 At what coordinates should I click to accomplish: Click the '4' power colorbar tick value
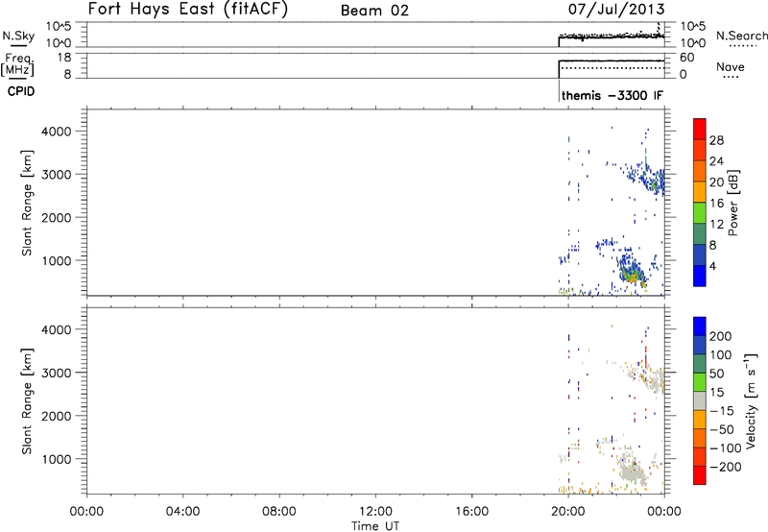(713, 267)
